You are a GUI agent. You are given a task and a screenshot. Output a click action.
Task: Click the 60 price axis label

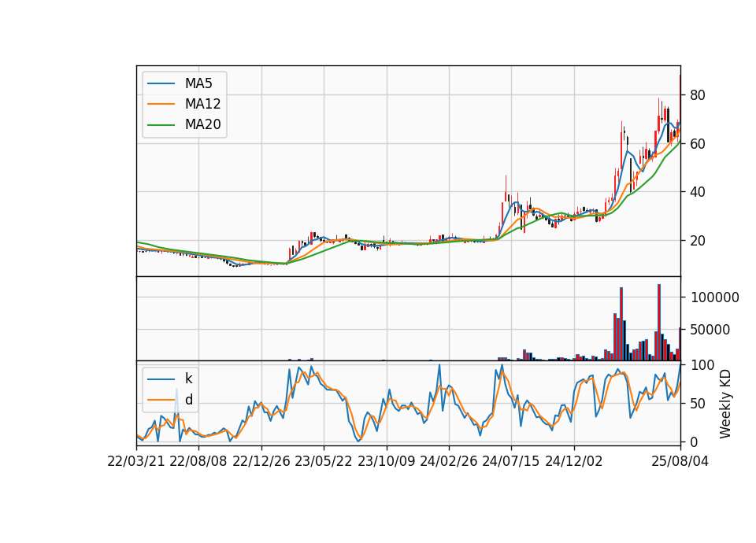tap(698, 144)
